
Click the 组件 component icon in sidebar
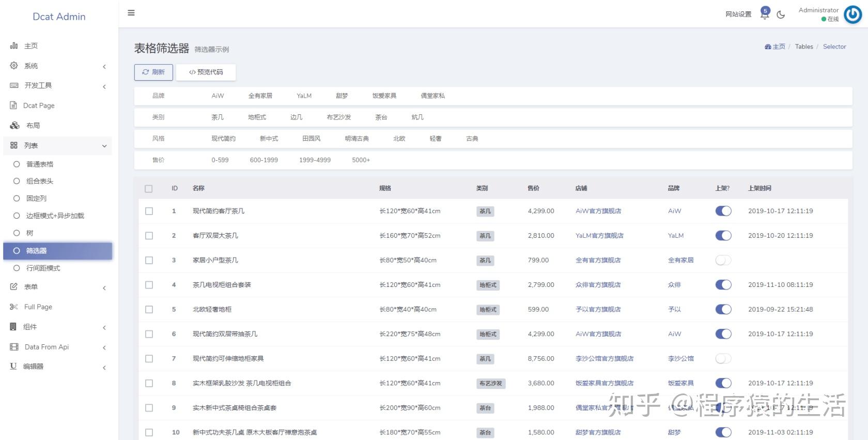(13, 327)
